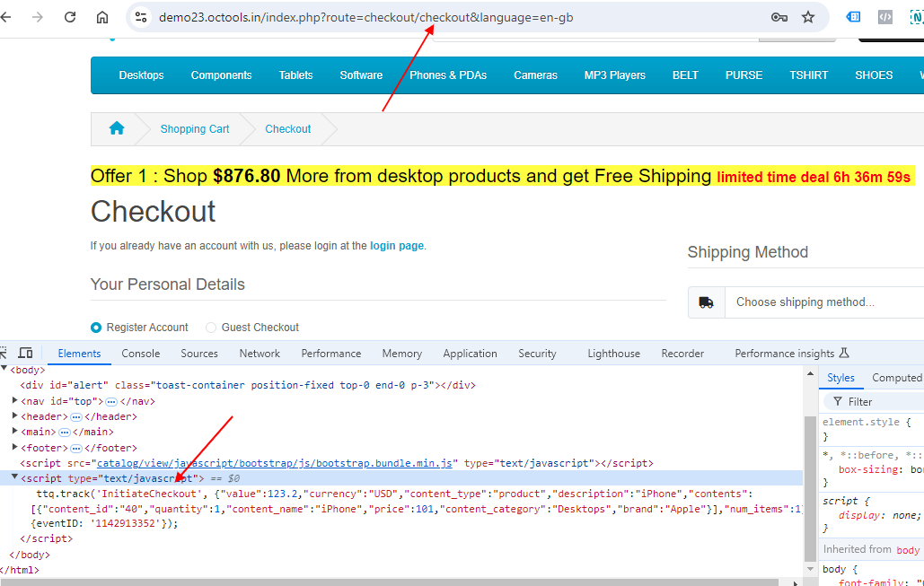Viewport: 924px width, 586px height.
Task: Open the Choose shipping method field
Action: click(824, 302)
